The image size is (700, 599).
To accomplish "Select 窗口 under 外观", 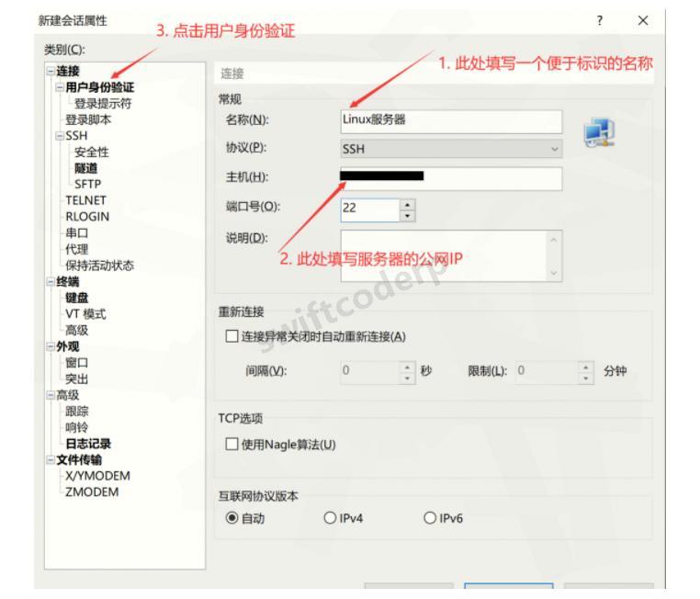I will (76, 363).
